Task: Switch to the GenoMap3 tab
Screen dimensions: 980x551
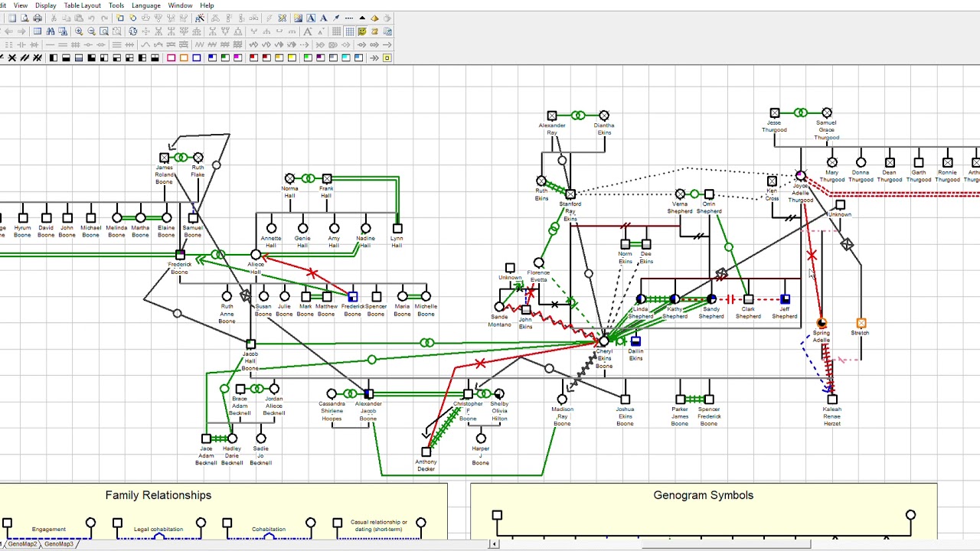Action: pos(59,544)
